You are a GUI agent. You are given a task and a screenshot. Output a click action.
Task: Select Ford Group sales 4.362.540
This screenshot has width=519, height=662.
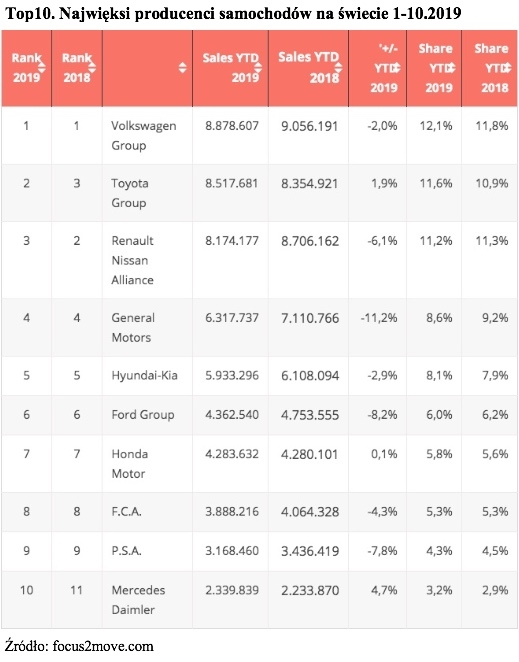[x=232, y=415]
